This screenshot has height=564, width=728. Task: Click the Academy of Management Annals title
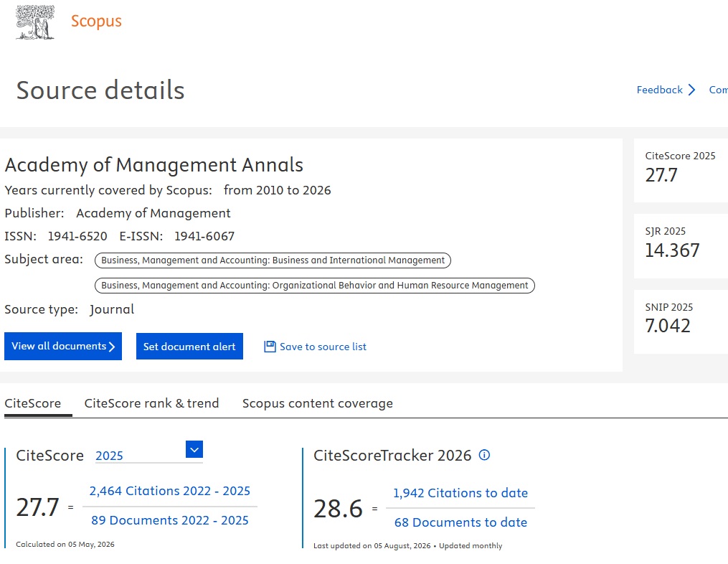(x=153, y=165)
